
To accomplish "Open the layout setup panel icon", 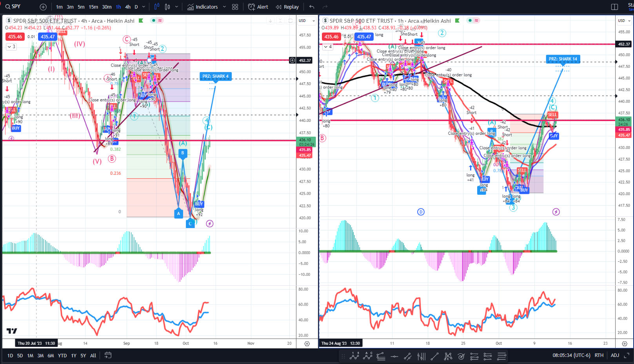I will [x=614, y=7].
